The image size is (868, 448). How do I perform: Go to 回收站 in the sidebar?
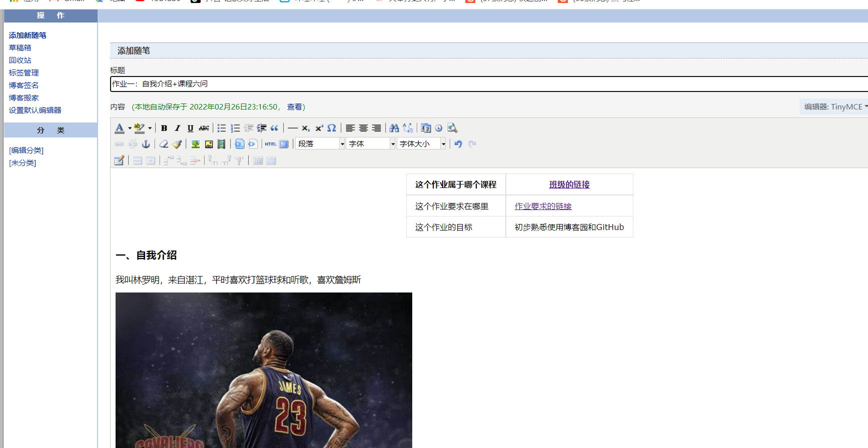point(20,60)
